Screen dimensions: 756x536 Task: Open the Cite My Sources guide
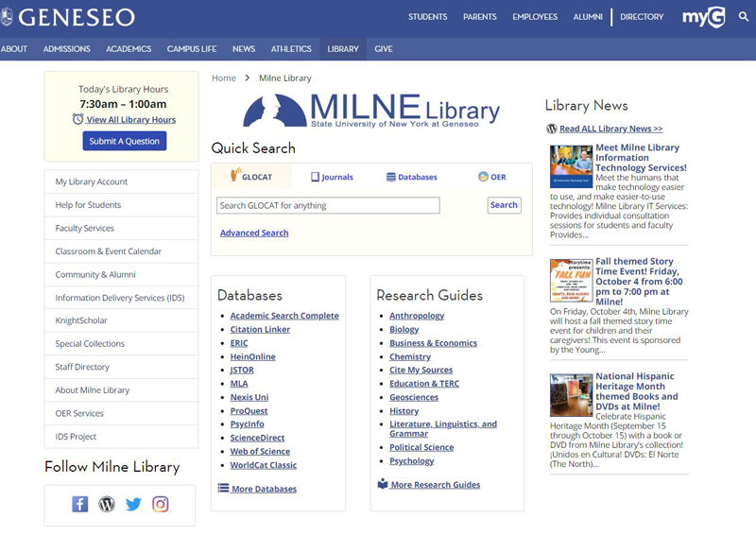coord(421,370)
